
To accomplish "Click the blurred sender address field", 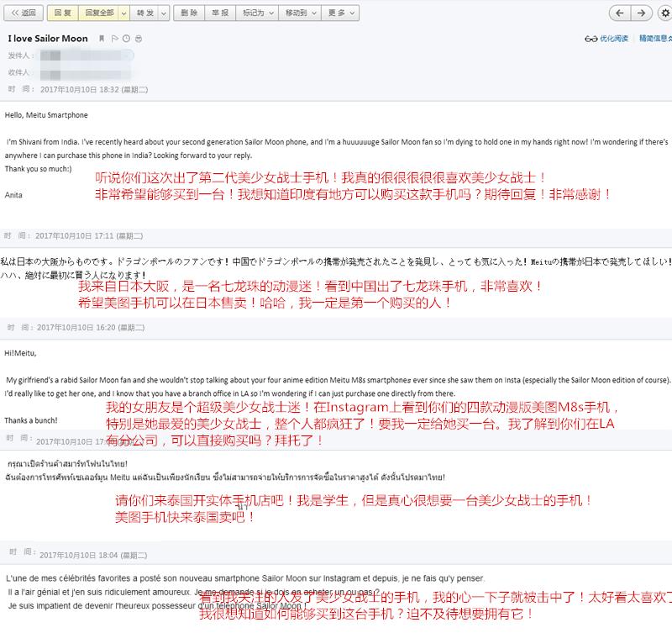I will pyautogui.click(x=87, y=55).
